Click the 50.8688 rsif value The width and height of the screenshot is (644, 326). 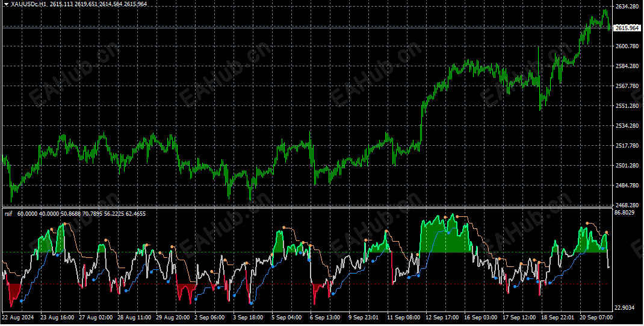coord(71,214)
